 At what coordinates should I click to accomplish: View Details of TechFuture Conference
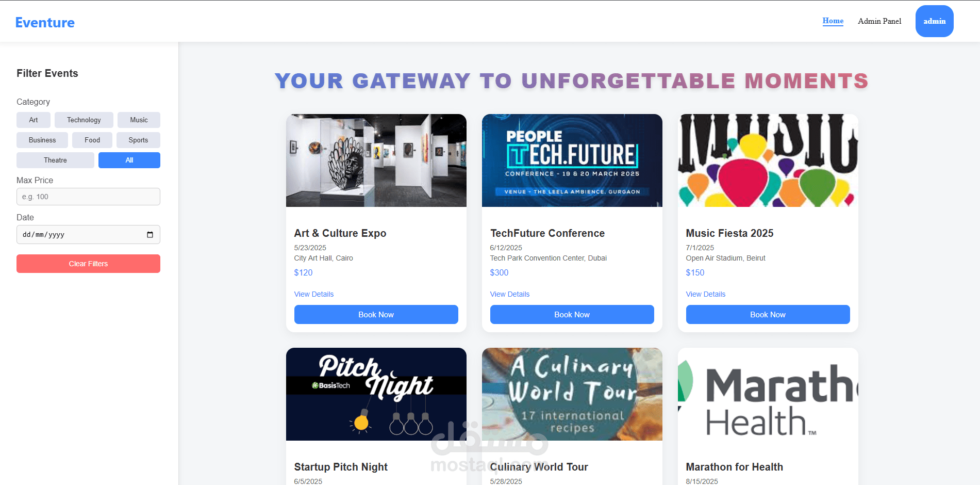tap(509, 294)
